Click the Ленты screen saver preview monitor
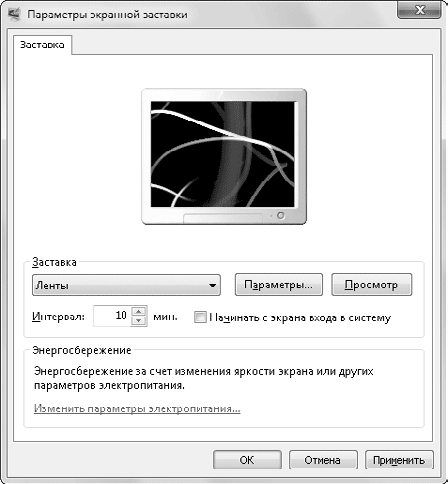 224,156
